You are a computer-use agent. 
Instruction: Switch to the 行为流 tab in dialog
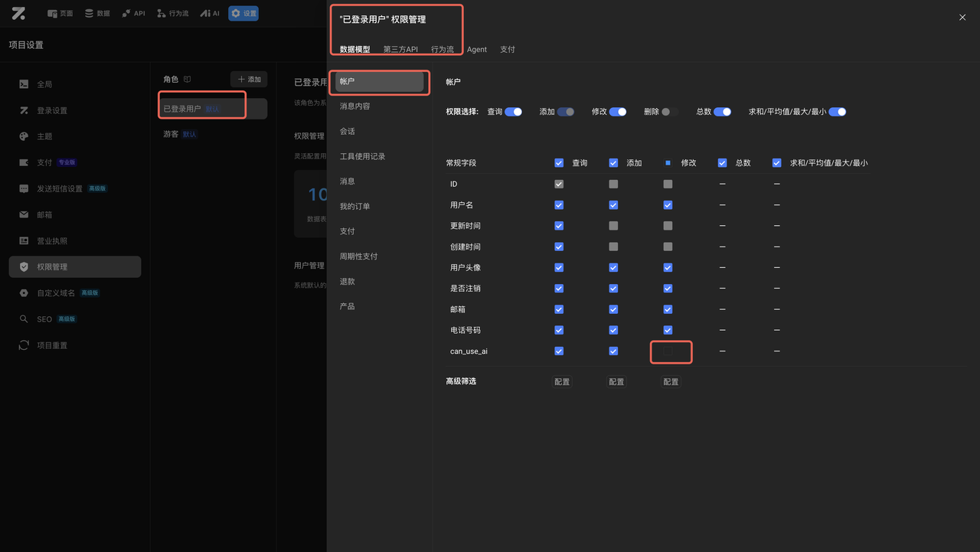click(x=443, y=49)
